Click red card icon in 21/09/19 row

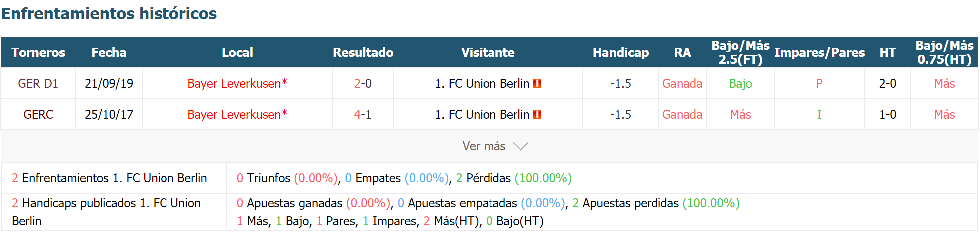tap(537, 83)
